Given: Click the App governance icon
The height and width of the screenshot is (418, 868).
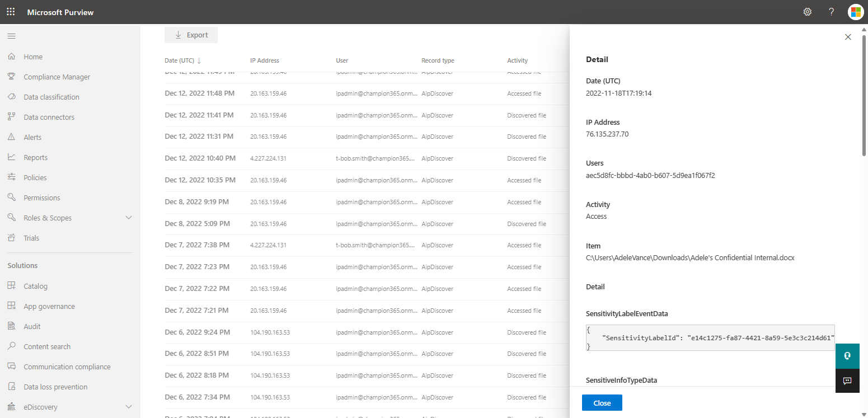Looking at the screenshot, I should tap(11, 306).
